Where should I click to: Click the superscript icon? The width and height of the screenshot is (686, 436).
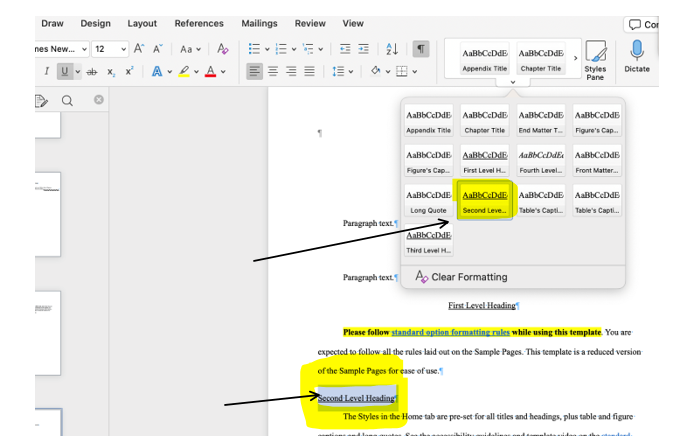pos(129,71)
